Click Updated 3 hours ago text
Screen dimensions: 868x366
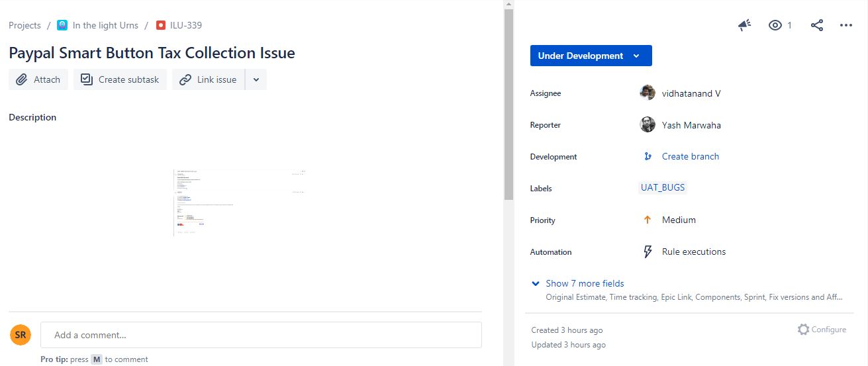[568, 345]
